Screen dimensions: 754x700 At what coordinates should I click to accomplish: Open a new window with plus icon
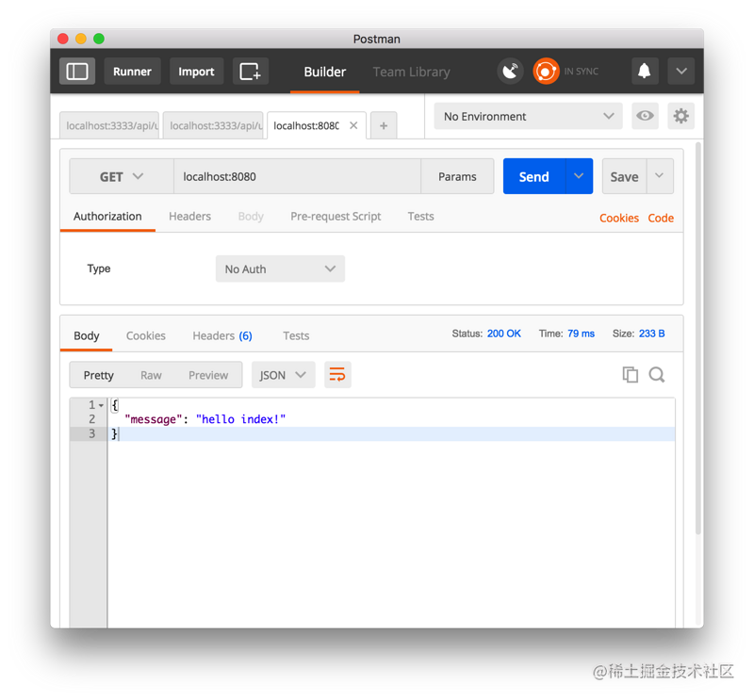[250, 72]
